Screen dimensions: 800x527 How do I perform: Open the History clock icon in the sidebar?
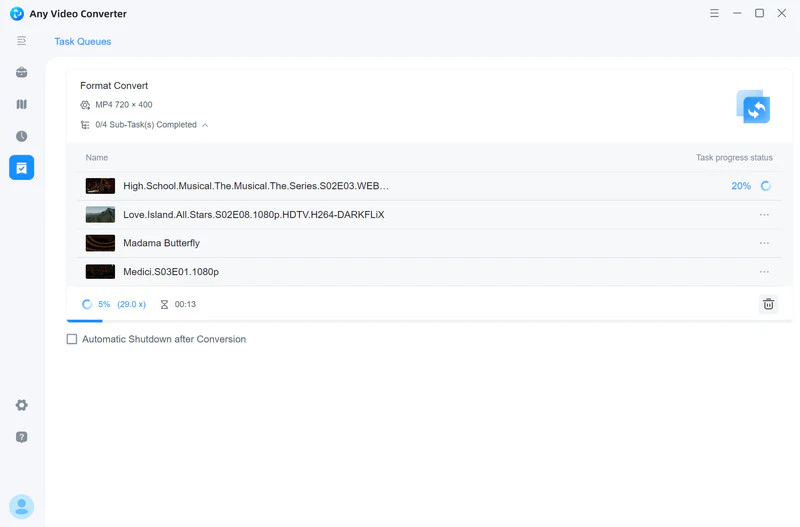click(22, 136)
